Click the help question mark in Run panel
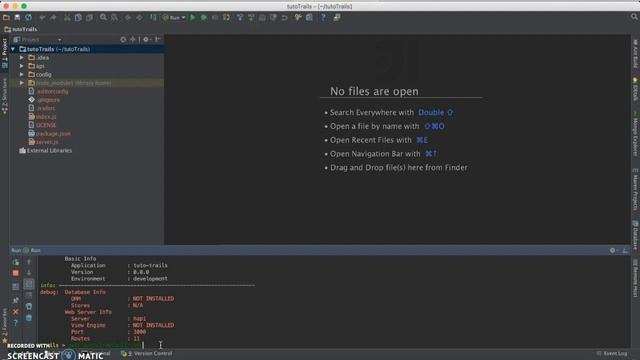Image resolution: width=640 pixels, height=360 pixels. click(16, 323)
